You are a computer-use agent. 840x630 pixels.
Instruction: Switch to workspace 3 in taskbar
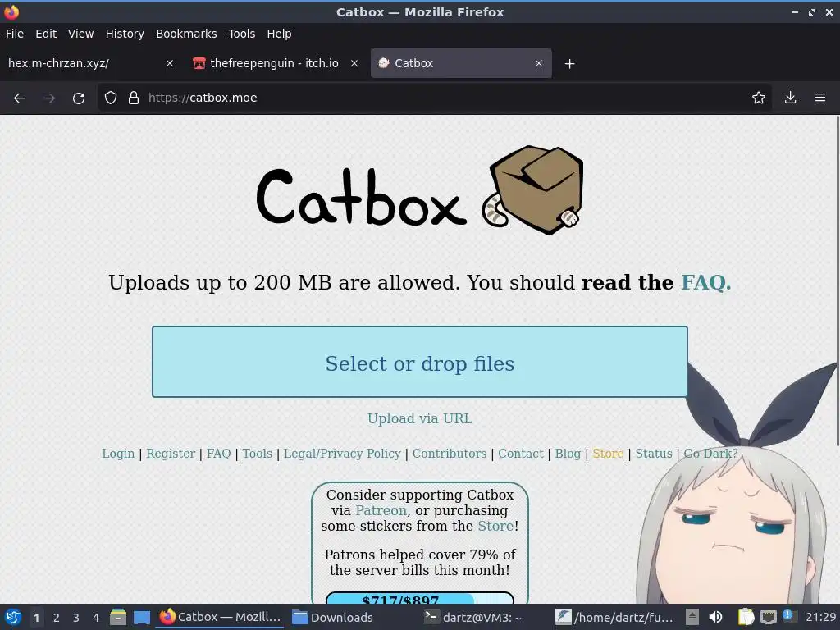(76, 618)
